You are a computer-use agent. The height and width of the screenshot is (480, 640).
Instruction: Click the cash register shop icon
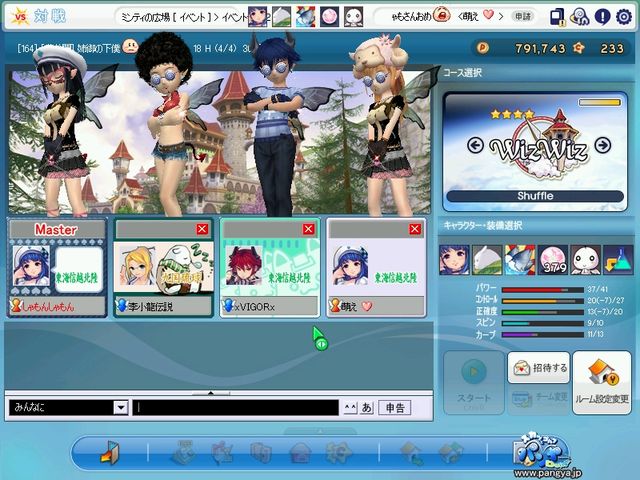(184, 452)
